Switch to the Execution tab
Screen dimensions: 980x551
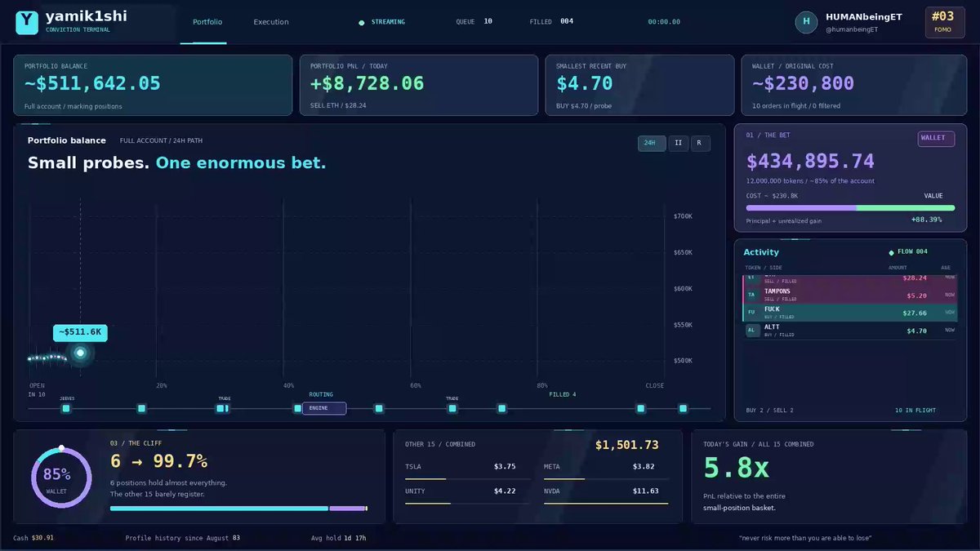(271, 22)
